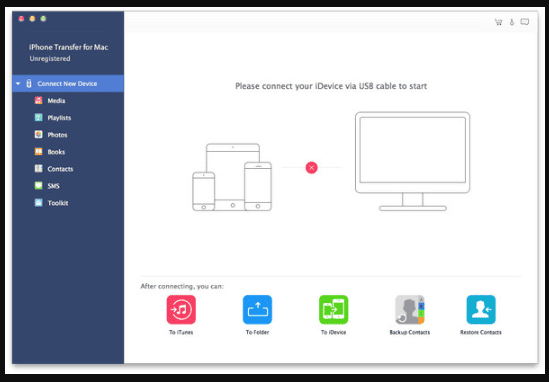Click the Photos icon
Screen dimensions: 549x382
coord(39,134)
